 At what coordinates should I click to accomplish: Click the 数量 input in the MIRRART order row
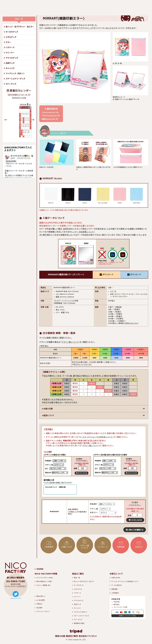coord(137,515)
